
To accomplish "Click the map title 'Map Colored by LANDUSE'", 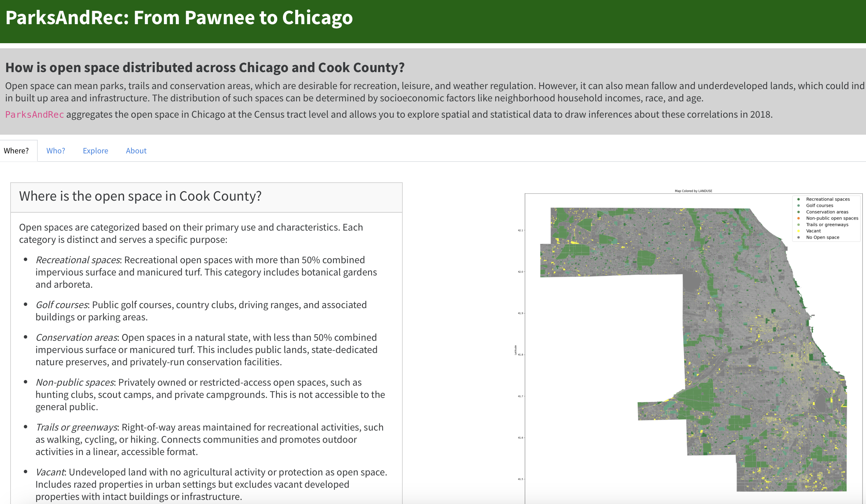I will click(694, 191).
